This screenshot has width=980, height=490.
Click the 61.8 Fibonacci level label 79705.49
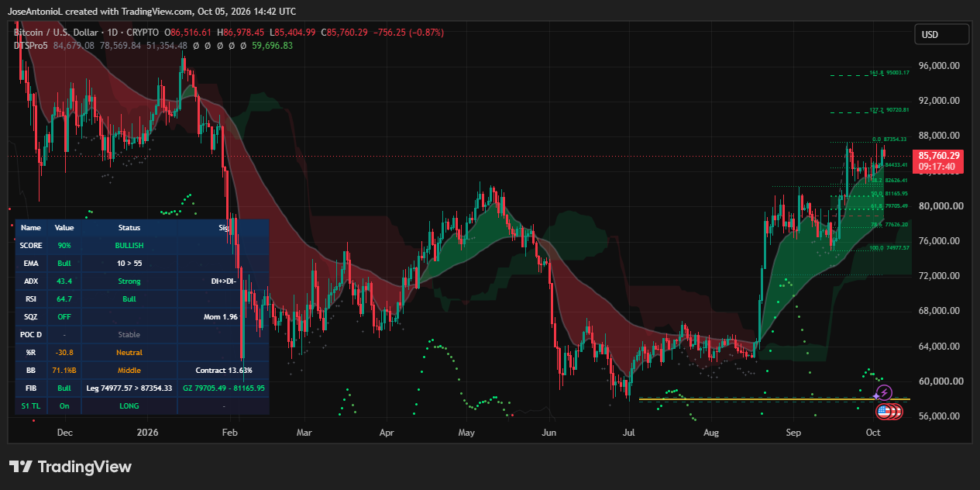point(889,205)
